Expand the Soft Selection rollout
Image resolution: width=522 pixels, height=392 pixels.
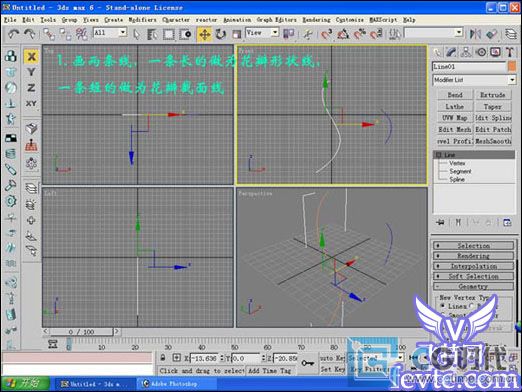[x=473, y=276]
